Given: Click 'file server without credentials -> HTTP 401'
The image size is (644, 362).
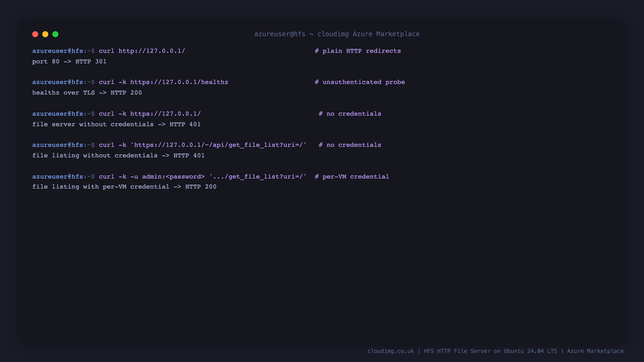Looking at the screenshot, I should pos(116,124).
